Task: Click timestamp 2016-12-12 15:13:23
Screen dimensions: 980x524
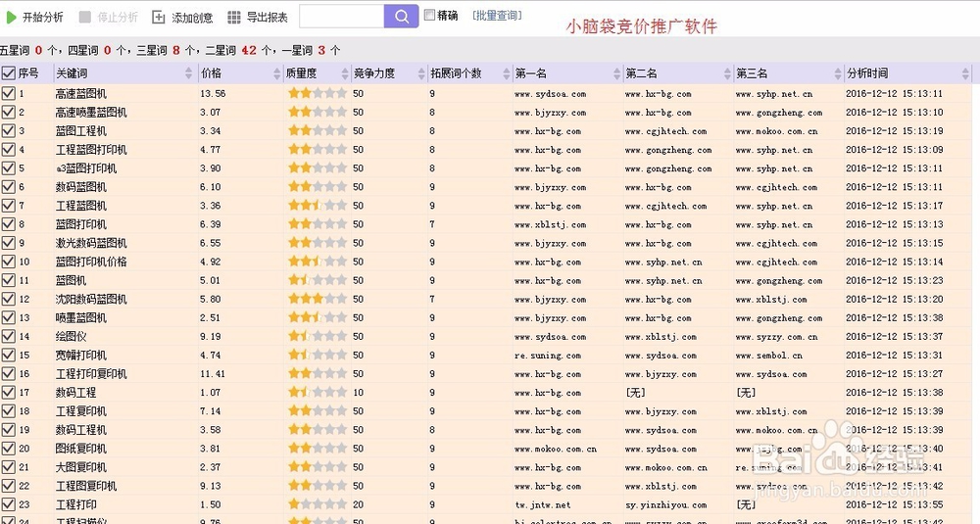Action: click(x=895, y=280)
